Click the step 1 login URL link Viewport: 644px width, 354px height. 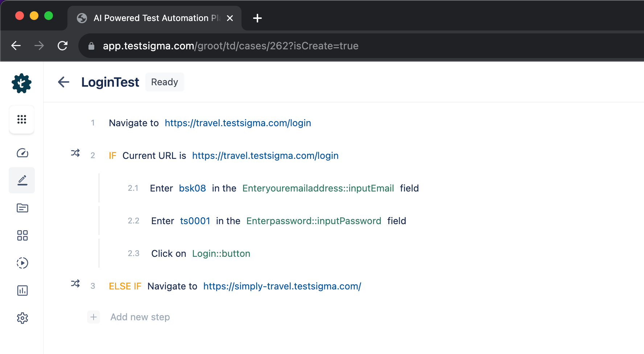tap(238, 123)
